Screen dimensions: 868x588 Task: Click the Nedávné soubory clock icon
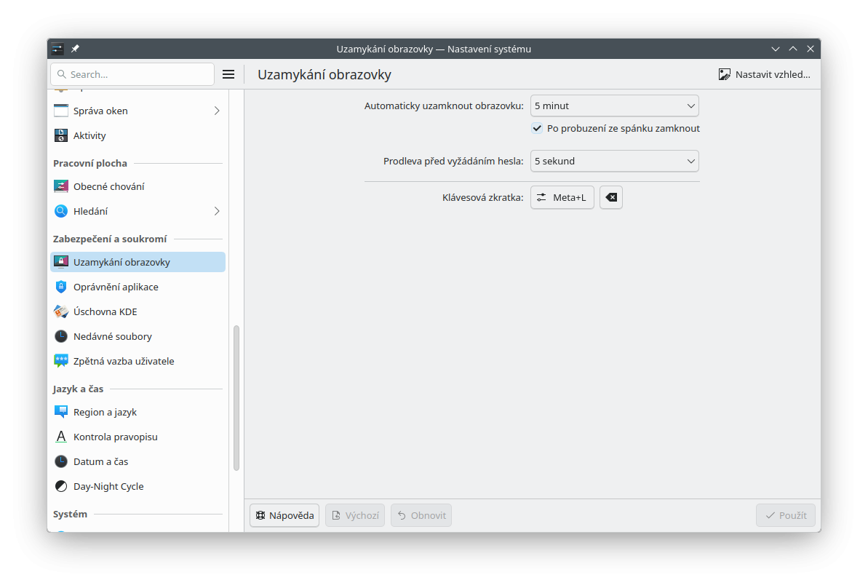pyautogui.click(x=61, y=336)
